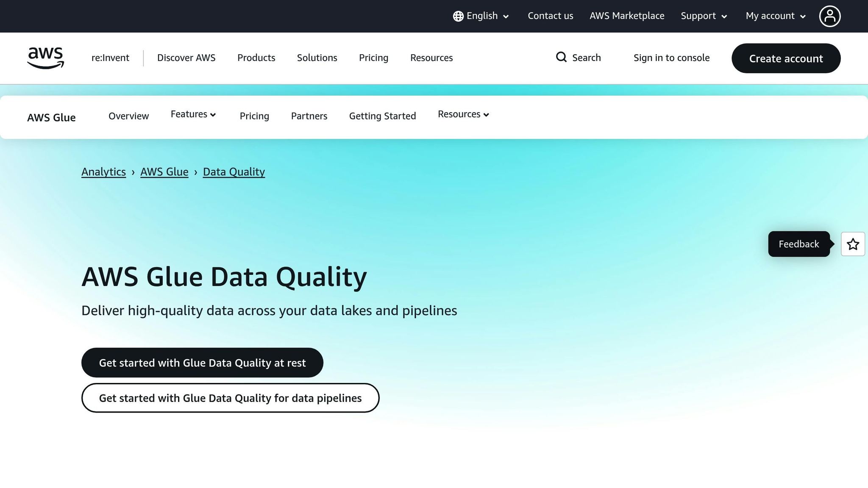The width and height of the screenshot is (868, 488).
Task: Expand the Support menu
Action: pos(704,16)
